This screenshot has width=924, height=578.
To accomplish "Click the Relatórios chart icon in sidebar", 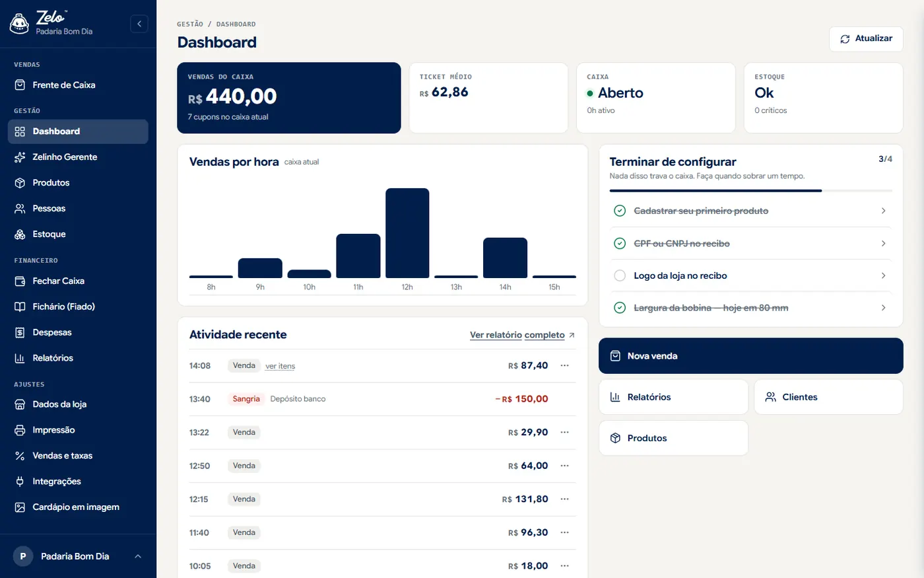I will [x=20, y=359].
